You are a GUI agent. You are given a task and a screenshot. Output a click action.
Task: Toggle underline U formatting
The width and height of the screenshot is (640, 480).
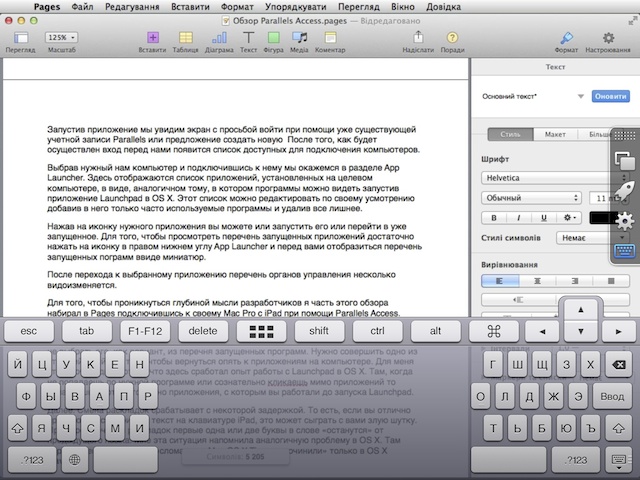click(x=544, y=218)
